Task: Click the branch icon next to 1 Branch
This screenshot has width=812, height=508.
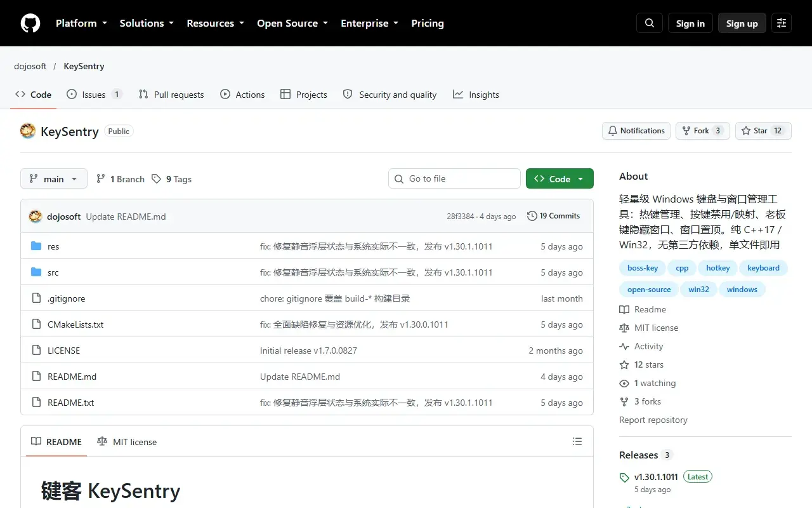Action: 101,179
